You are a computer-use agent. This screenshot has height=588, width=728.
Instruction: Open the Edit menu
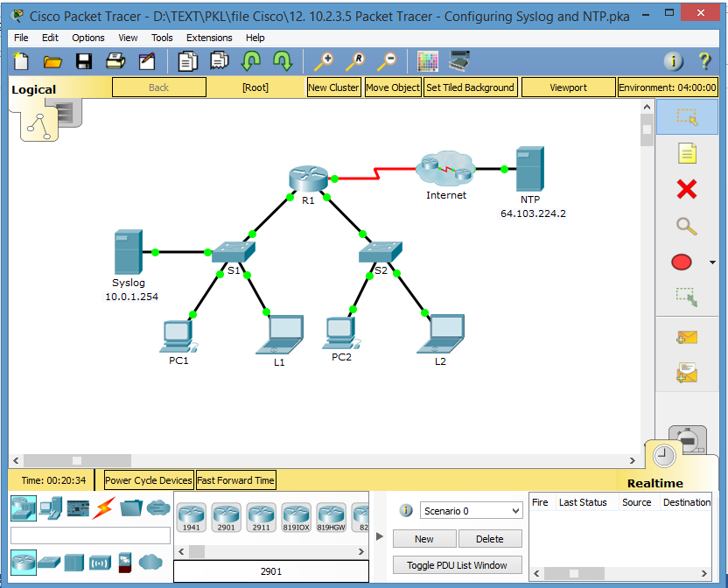[x=50, y=38]
